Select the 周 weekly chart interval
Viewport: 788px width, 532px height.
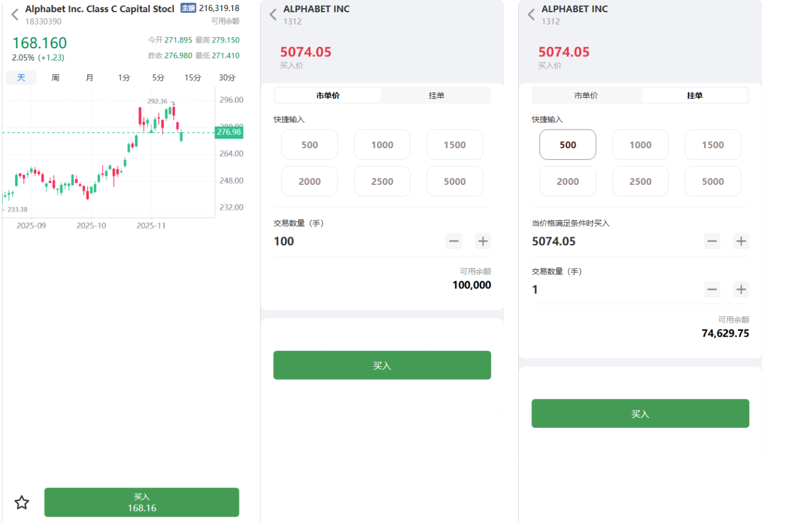click(55, 78)
